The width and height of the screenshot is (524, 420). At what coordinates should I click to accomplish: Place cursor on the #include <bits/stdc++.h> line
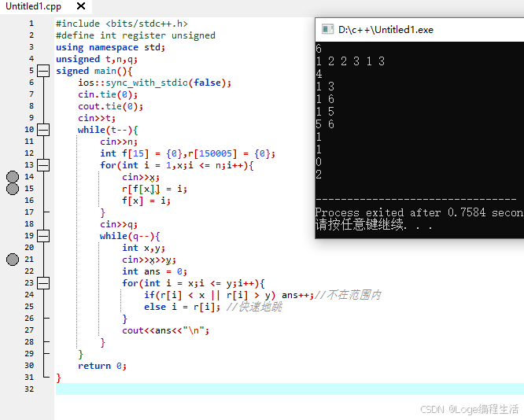pyautogui.click(x=122, y=24)
